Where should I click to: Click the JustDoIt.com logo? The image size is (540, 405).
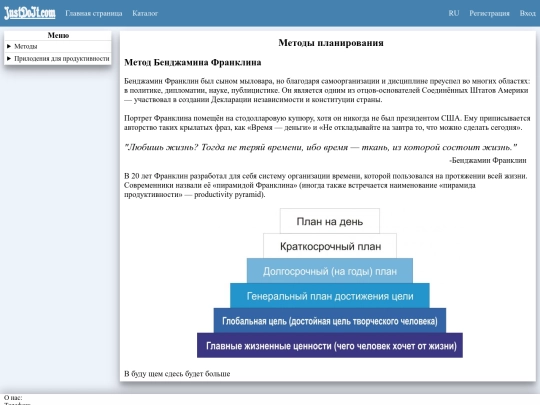30,13
